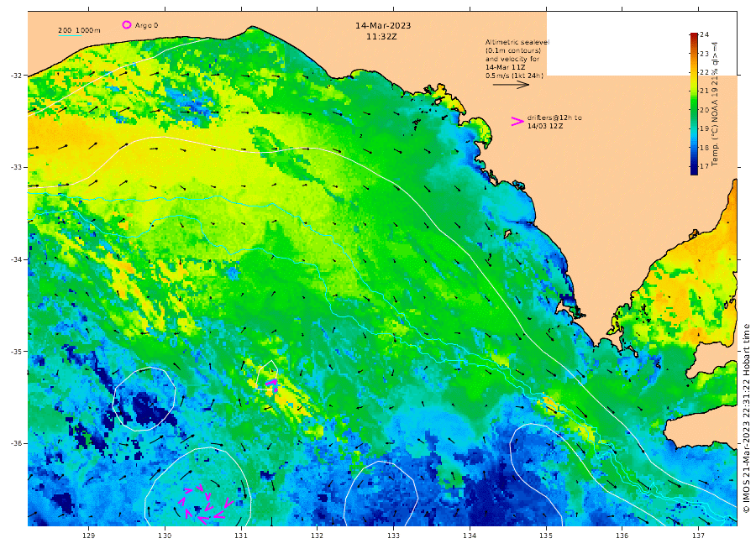Click the '200 1000m' legend text
This screenshot has width=756, height=554.
(79, 30)
